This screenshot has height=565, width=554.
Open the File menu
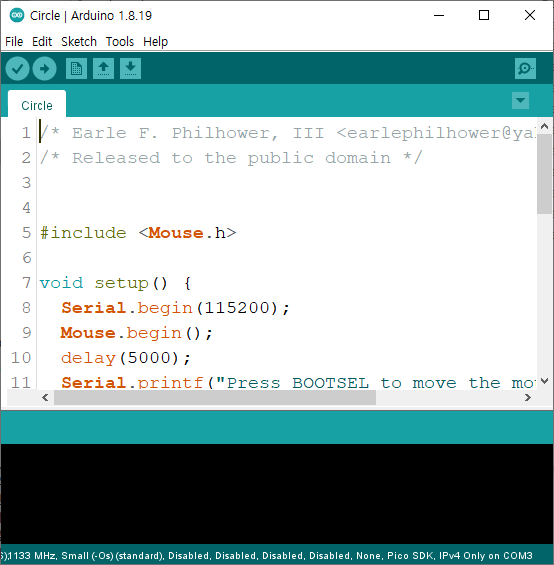pyautogui.click(x=14, y=41)
